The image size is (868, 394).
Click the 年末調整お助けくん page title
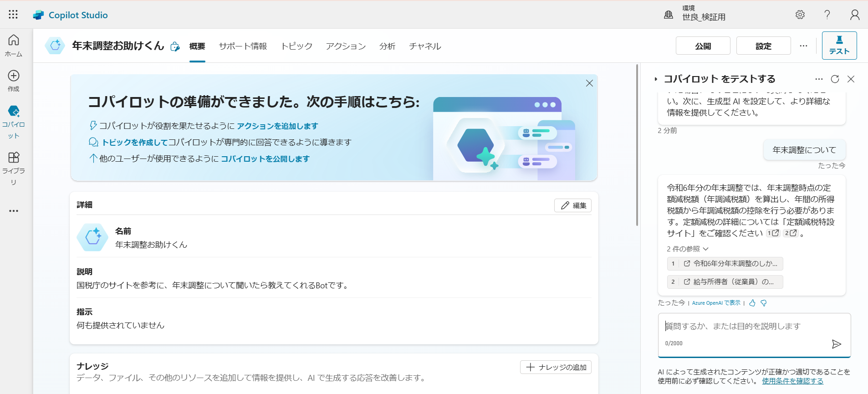(118, 46)
